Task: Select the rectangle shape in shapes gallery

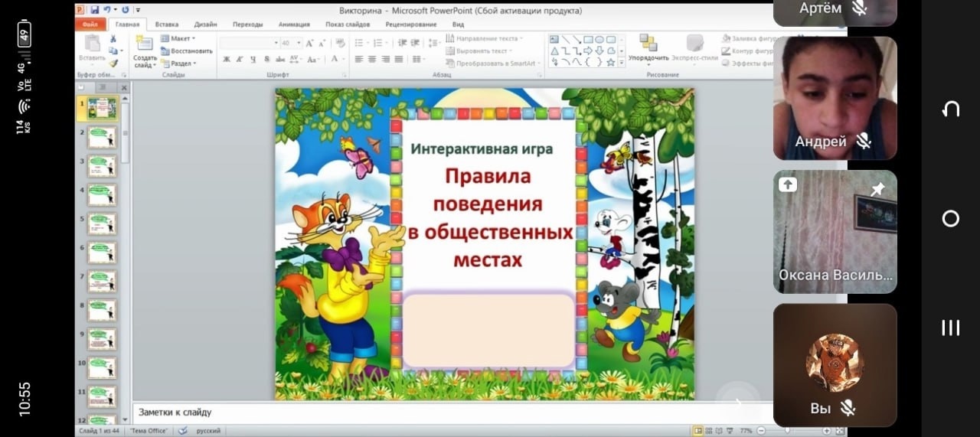Action: 588,39
